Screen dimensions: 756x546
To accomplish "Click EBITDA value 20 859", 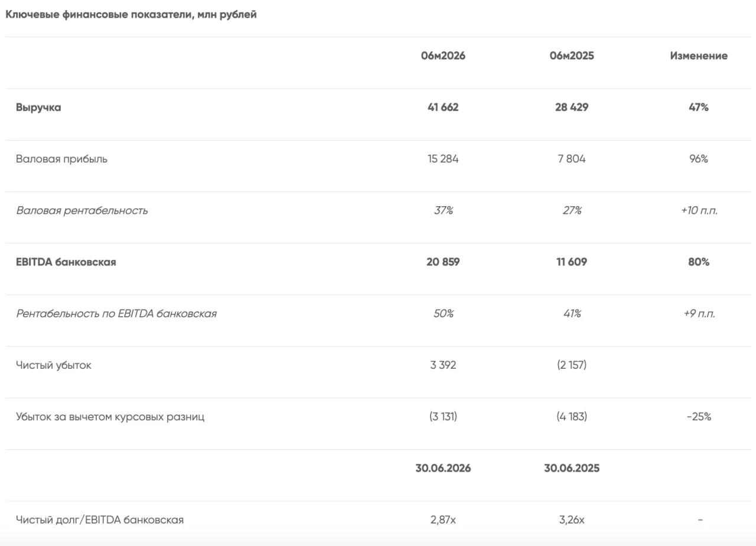I will click(x=443, y=262).
